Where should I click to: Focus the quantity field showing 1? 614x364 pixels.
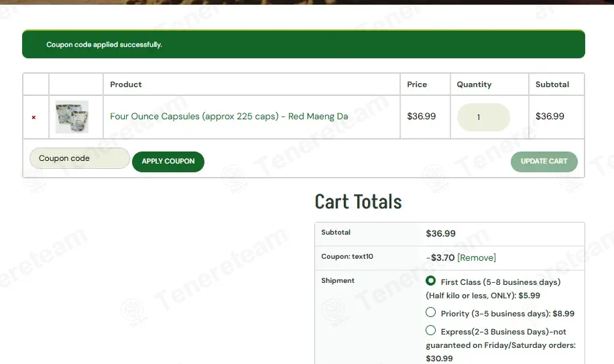tap(483, 117)
